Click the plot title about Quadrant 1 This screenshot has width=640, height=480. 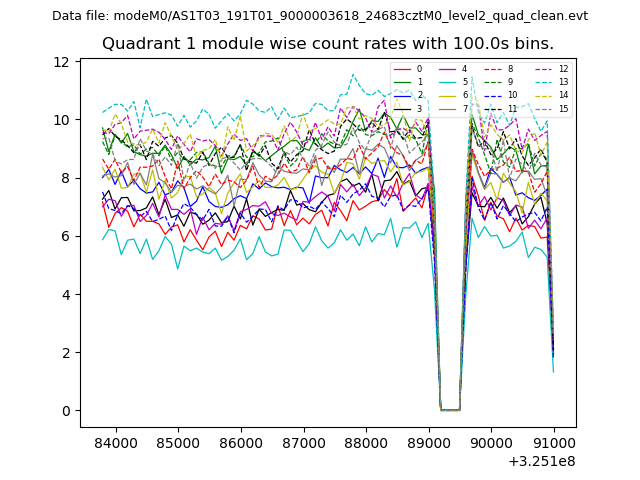(x=328, y=44)
